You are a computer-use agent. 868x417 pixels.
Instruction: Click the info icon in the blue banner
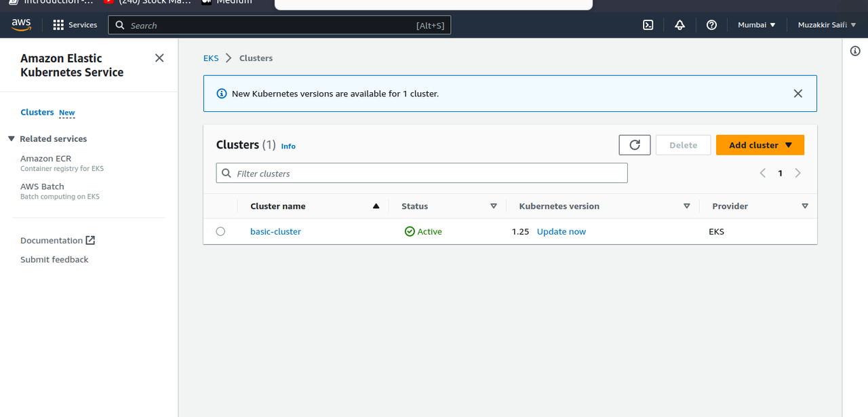point(221,94)
